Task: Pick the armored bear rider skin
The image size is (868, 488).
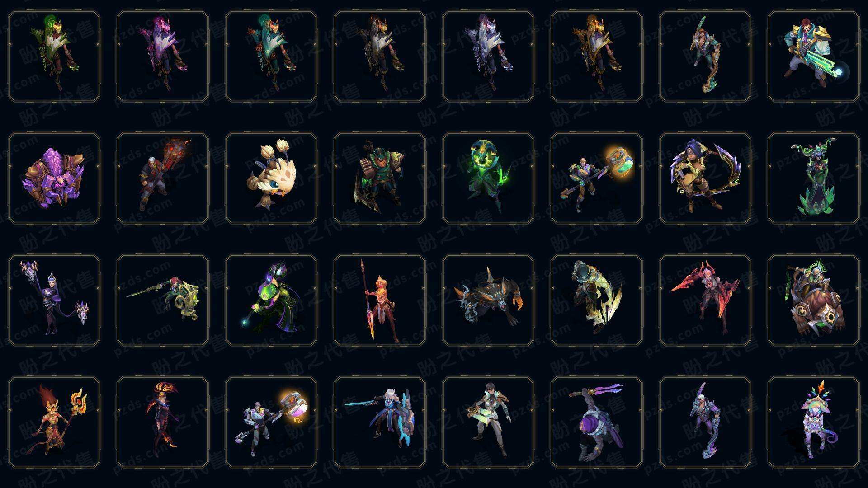Action: [814, 300]
